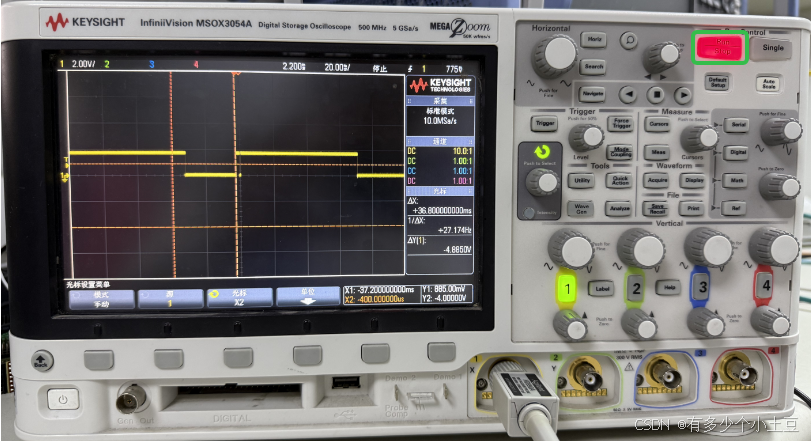Tap the Label key
811x441 pixels.
602,288
